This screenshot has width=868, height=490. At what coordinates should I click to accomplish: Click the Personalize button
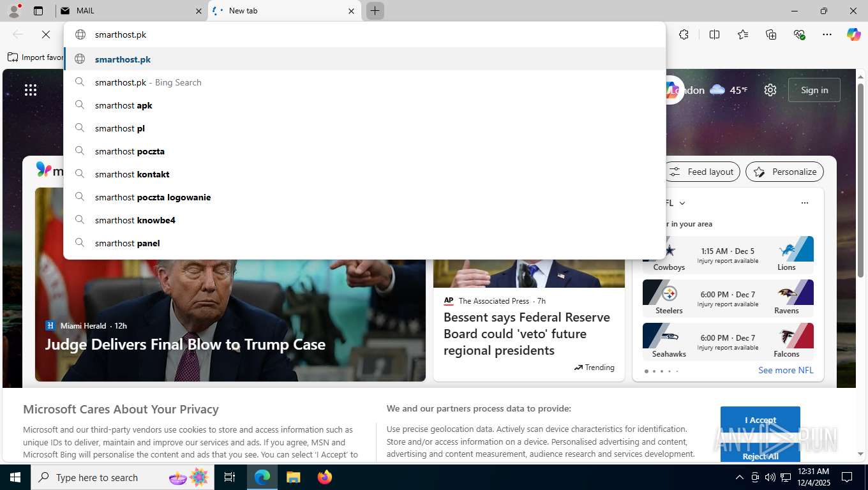[785, 172]
